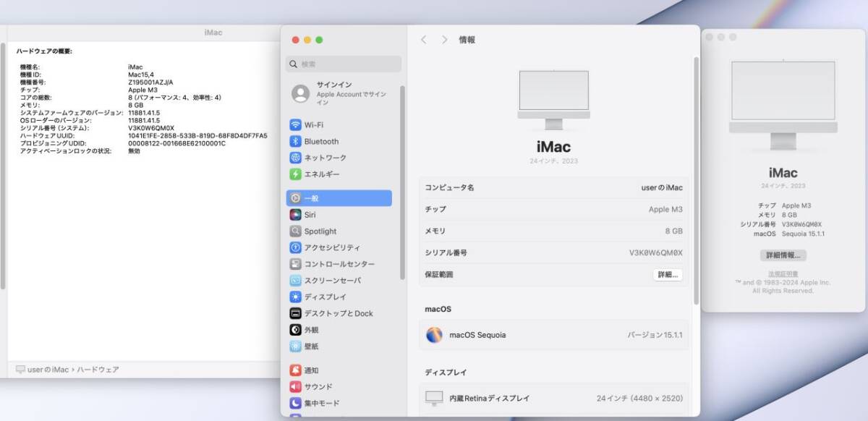Open the Siri icon in sidebar
The image size is (868, 421).
(x=295, y=215)
